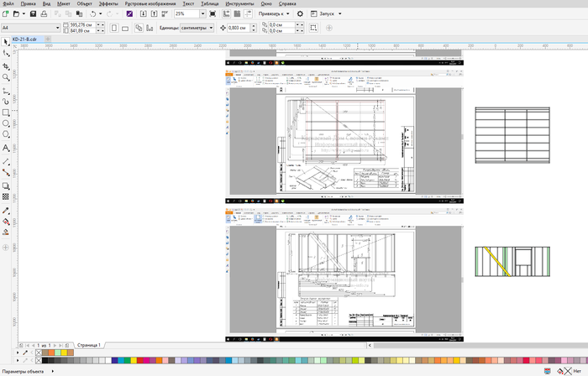Image resolution: width=588 pixels, height=376 pixels.
Task: Open the units 'сантиметры' dropdown
Action: (211, 28)
